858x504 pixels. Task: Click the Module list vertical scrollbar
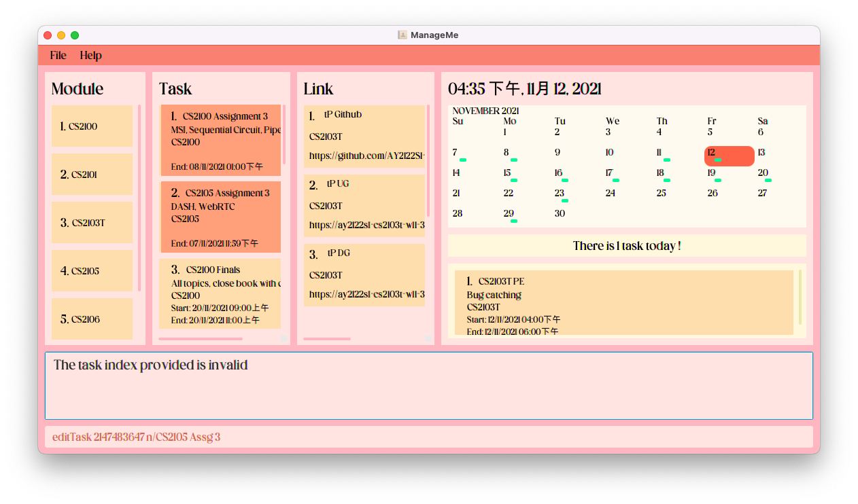139,198
